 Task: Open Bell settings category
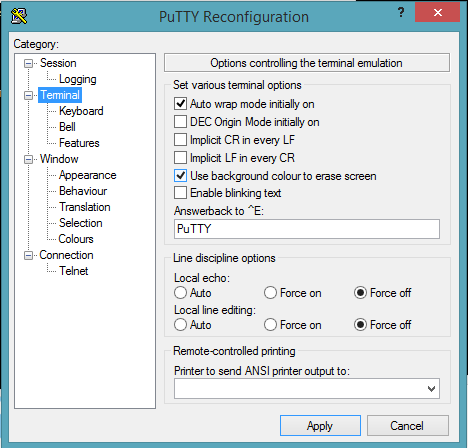(x=67, y=127)
